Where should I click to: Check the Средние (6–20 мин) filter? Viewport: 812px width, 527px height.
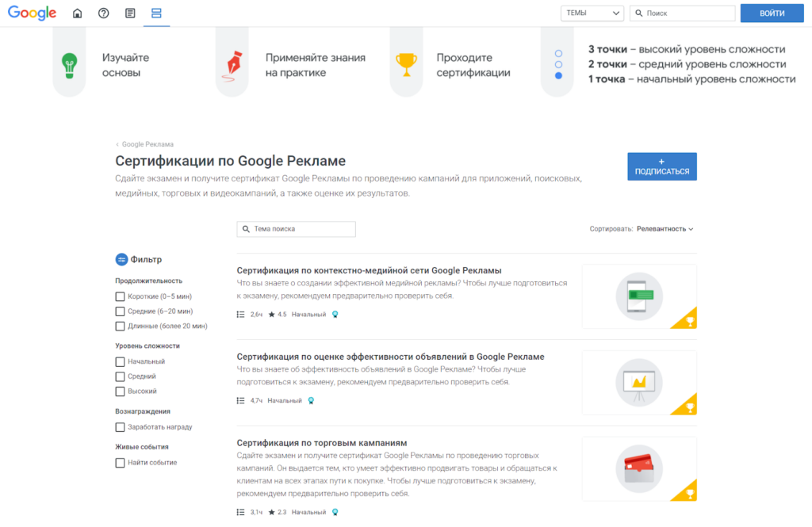(121, 311)
